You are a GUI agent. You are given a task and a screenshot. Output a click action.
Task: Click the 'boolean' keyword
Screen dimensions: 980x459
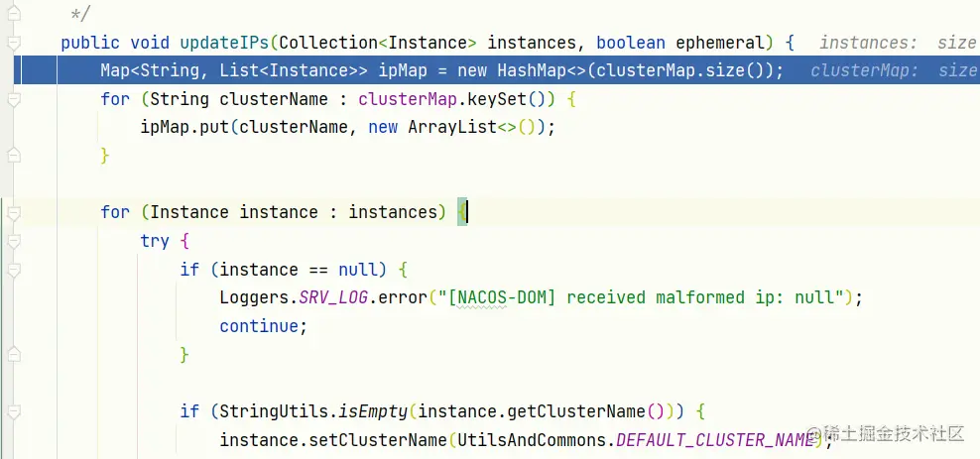631,43
